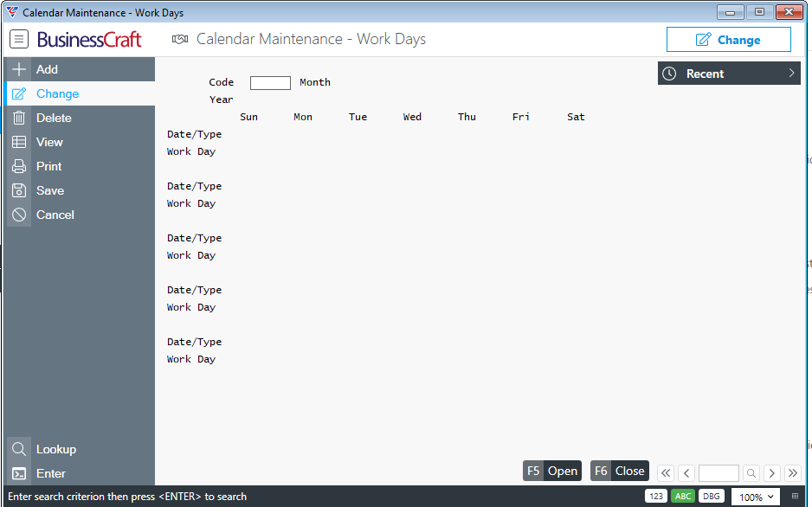Image resolution: width=812 pixels, height=507 pixels.
Task: Click the View table icon
Action: click(19, 142)
